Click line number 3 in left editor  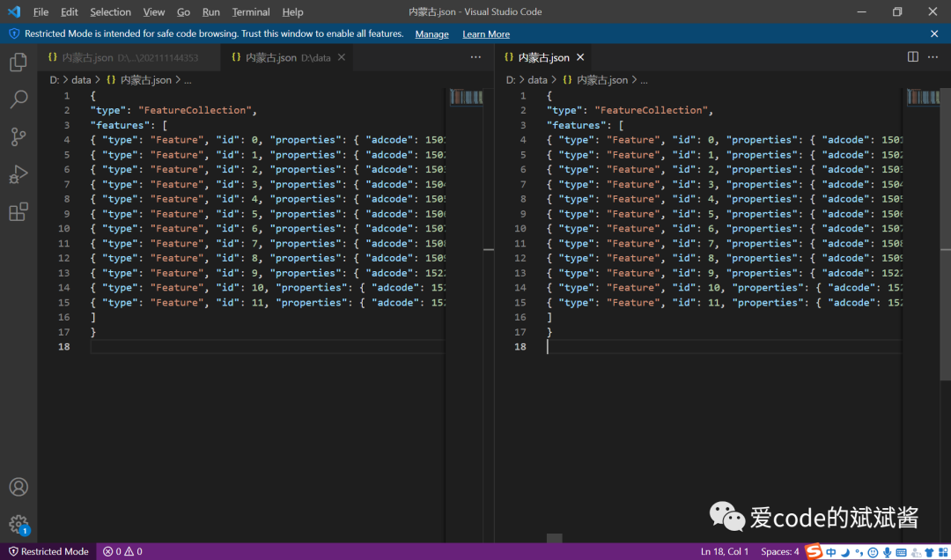coord(67,125)
